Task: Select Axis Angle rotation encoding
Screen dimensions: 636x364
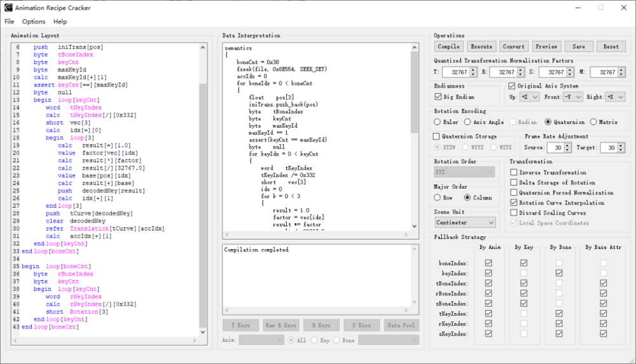Action: coord(467,122)
